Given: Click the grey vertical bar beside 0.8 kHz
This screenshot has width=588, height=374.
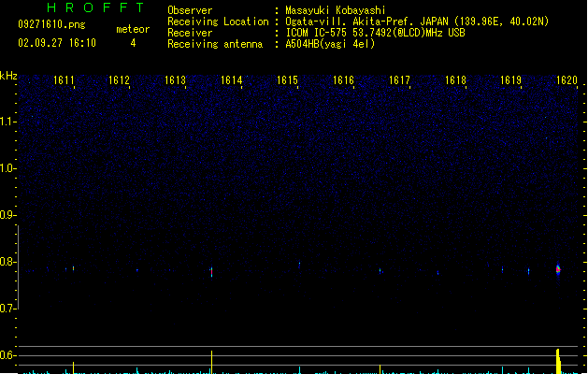Looking at the screenshot, I should point(18,267).
